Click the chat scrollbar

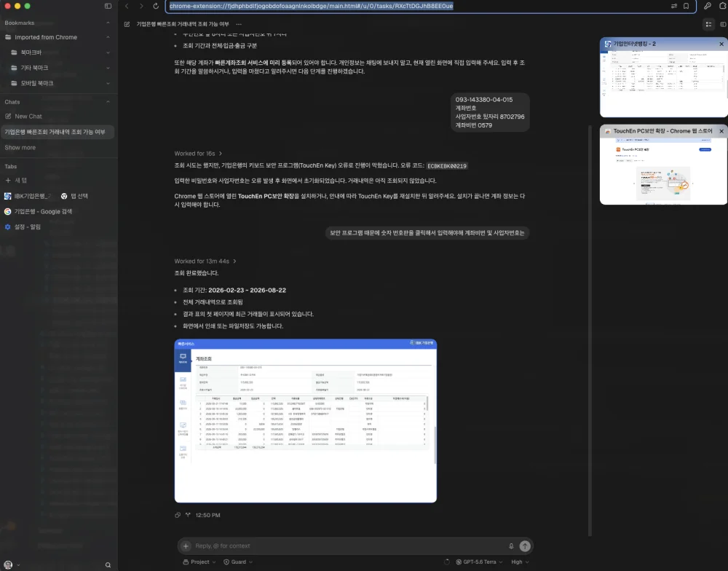(x=590, y=330)
